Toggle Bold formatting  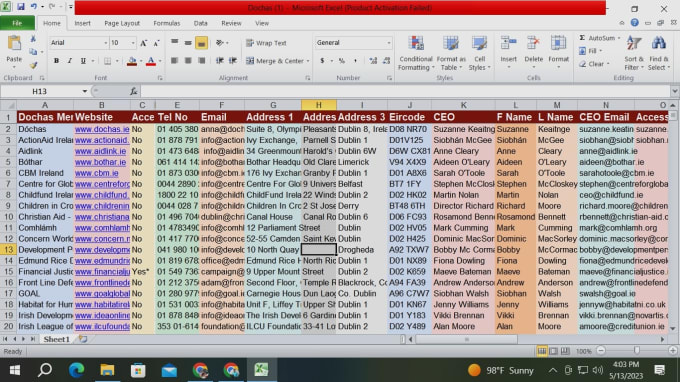pyautogui.click(x=56, y=61)
